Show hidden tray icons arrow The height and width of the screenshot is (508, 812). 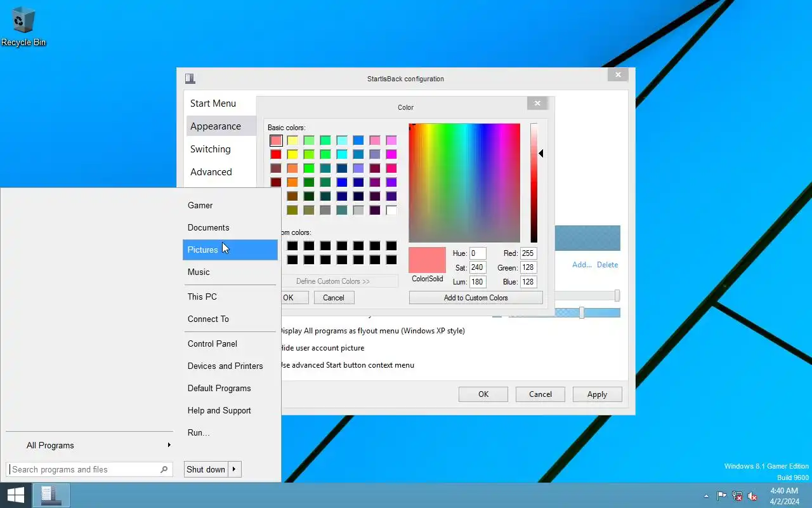pos(706,496)
